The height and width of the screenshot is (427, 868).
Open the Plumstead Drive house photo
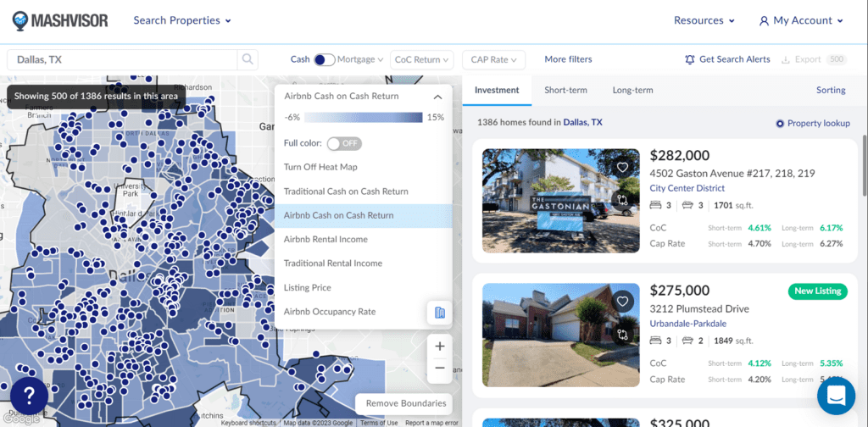coord(561,335)
